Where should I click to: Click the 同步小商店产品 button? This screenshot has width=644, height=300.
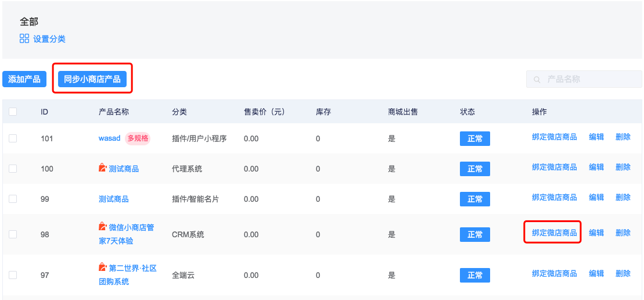[92, 79]
